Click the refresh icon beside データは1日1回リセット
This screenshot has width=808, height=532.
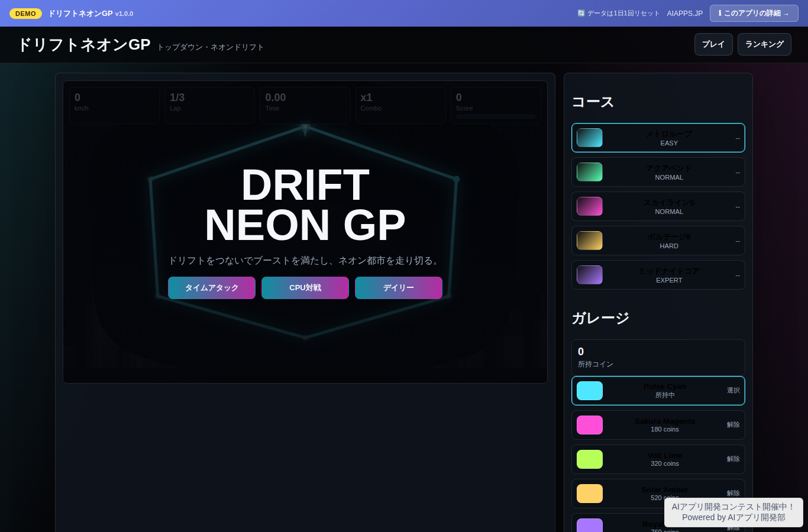pyautogui.click(x=581, y=13)
